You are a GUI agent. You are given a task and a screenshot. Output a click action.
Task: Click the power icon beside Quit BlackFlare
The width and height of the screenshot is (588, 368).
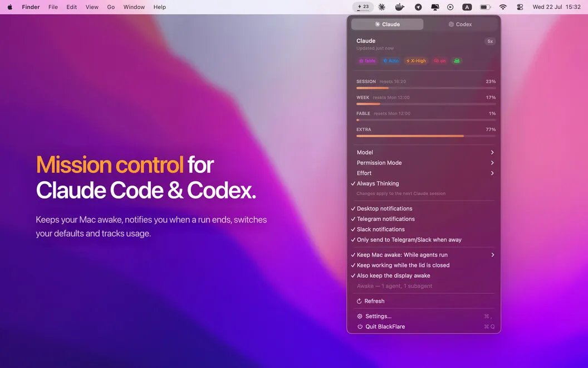(360, 327)
